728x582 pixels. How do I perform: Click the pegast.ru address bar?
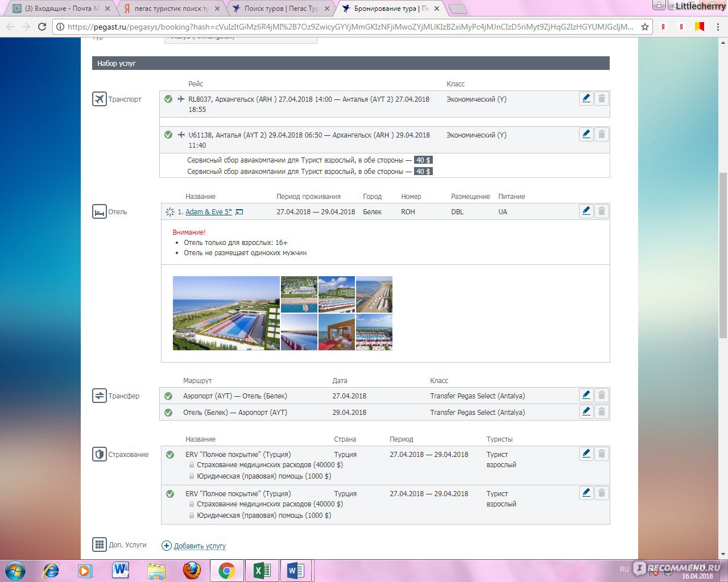point(350,27)
